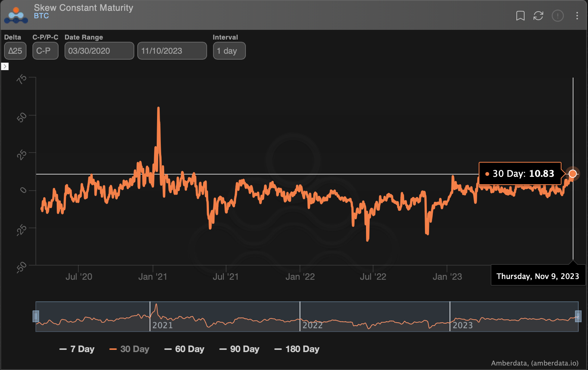This screenshot has width=588, height=370.
Task: Click the Jan '23 axis label
Action: point(447,277)
